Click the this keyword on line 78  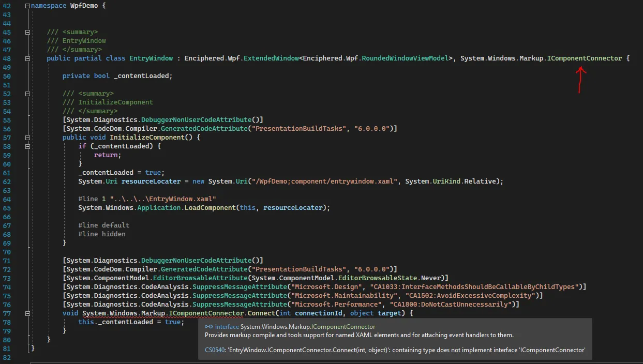[86, 322]
